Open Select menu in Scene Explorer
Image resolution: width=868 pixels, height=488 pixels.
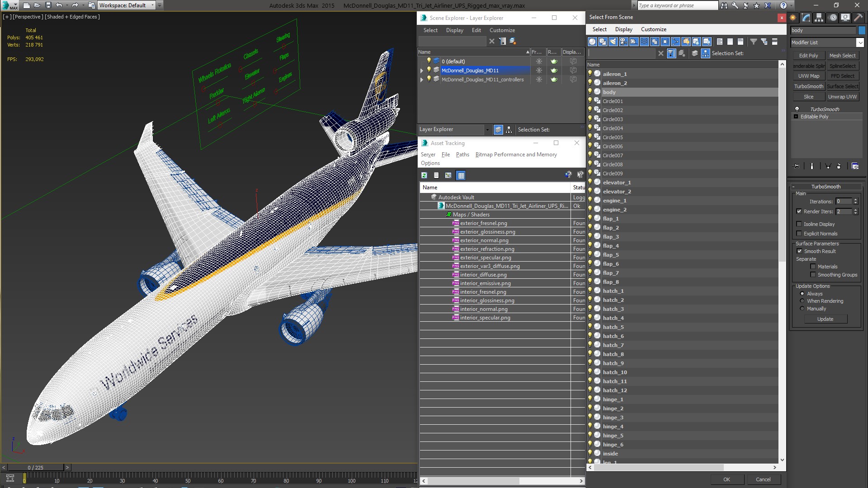tap(430, 30)
